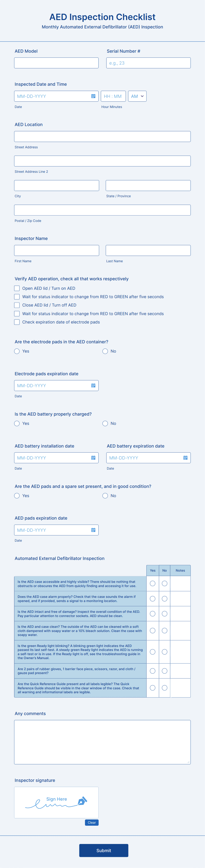Screen dimensions: 205x868
Task: Open the AED battery installation date calendar
Action: 93,458
